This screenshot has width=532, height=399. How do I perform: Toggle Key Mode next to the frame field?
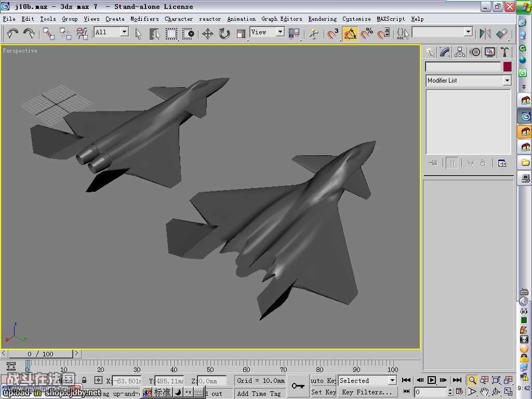click(x=406, y=392)
